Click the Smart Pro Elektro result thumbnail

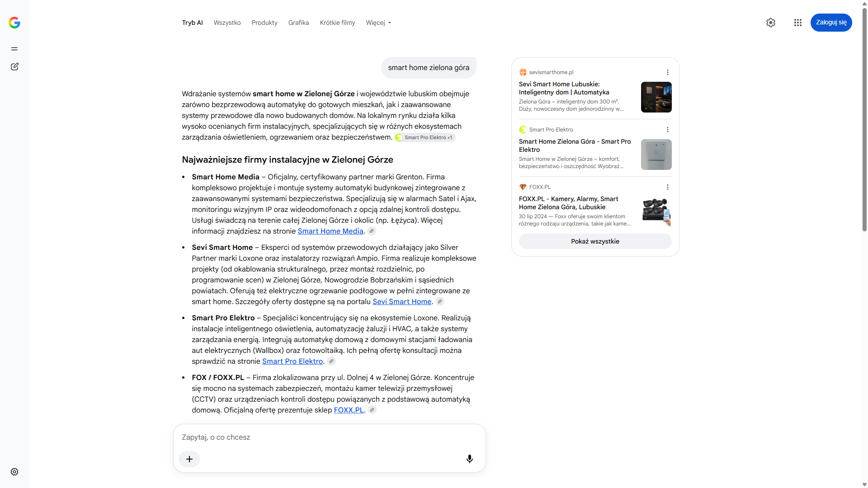pyautogui.click(x=656, y=155)
